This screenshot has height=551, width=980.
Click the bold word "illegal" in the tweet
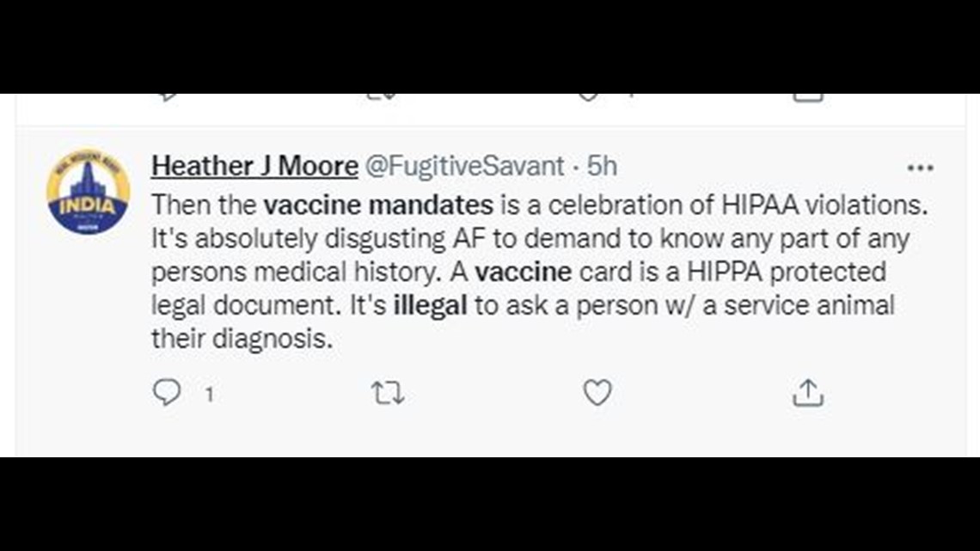430,305
